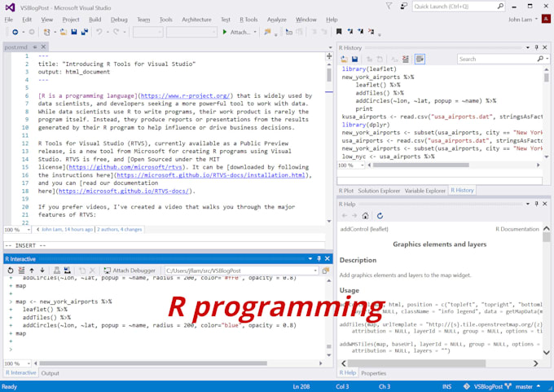The width and height of the screenshot is (554, 392).
Task: Click the Save Workspace icon in R Interactive
Action: coord(67,271)
